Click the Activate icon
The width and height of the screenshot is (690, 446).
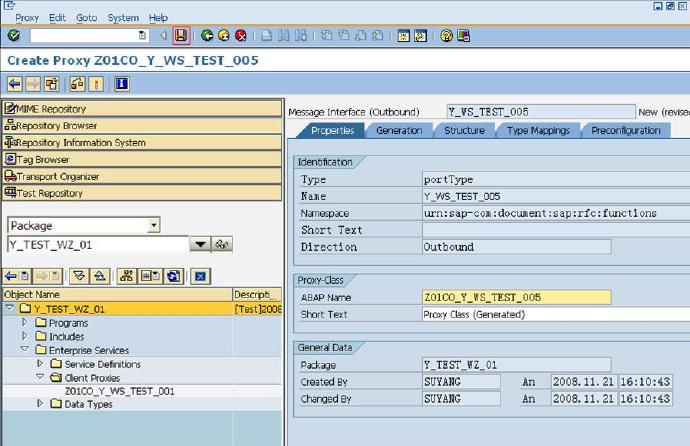pos(96,84)
